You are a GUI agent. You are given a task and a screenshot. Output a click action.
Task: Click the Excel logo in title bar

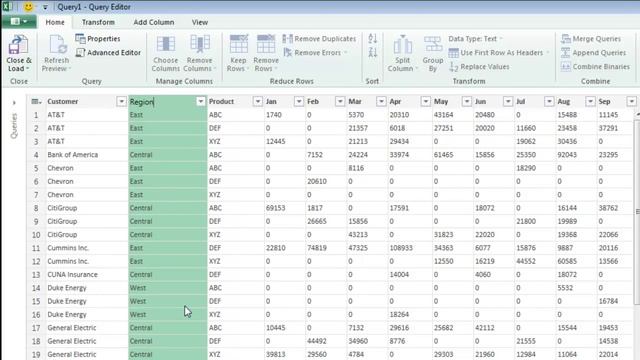[7, 7]
